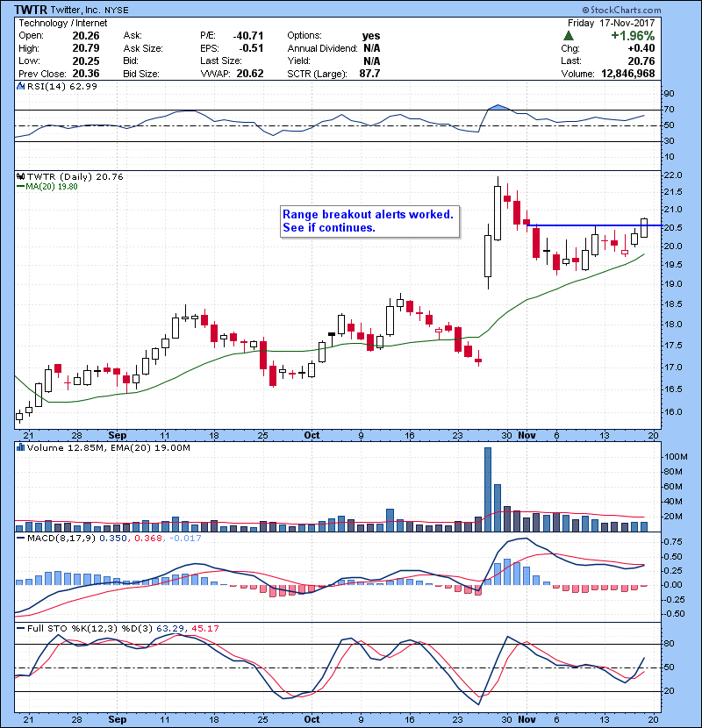The image size is (702, 728).
Task: Click the stochastic %D value 45.17
Action: click(x=204, y=629)
